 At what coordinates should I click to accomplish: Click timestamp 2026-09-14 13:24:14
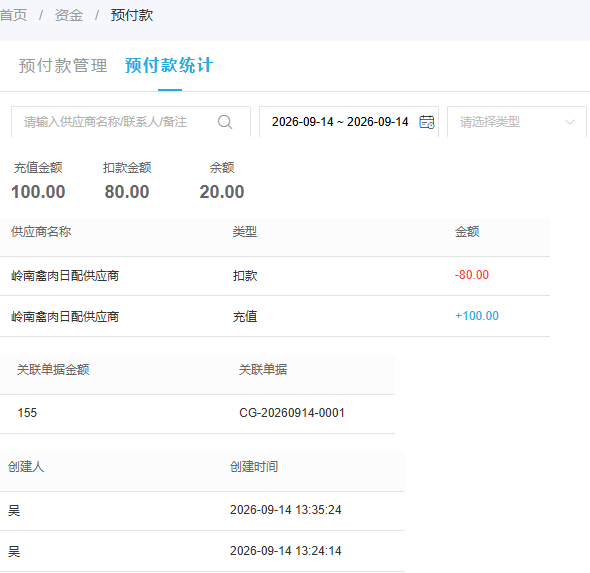[x=286, y=551]
